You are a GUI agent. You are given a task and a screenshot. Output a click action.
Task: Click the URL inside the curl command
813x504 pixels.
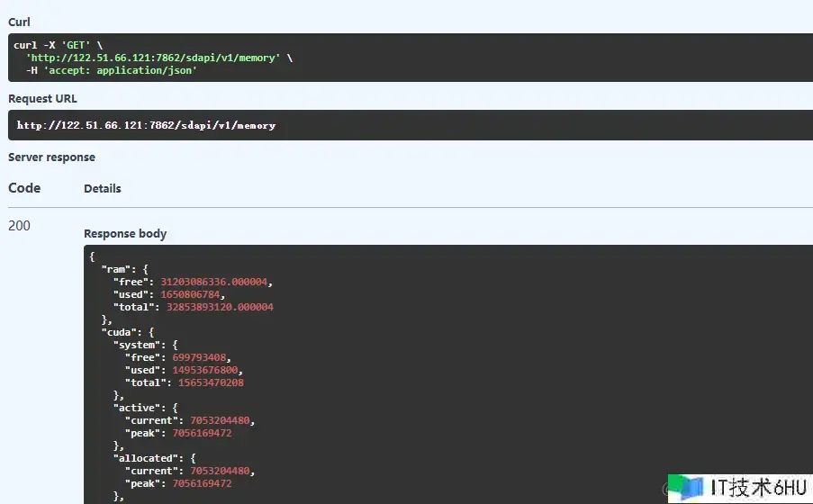click(x=153, y=58)
